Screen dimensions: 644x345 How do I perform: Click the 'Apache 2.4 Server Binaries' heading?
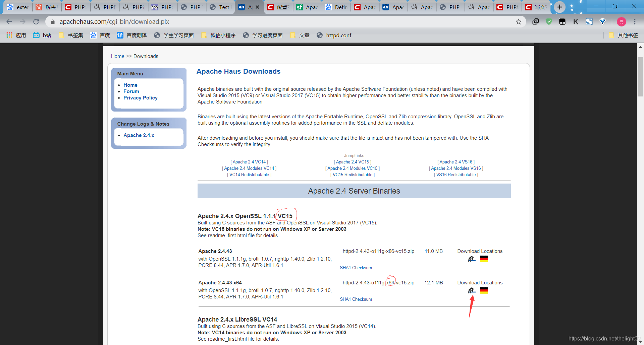354,191
